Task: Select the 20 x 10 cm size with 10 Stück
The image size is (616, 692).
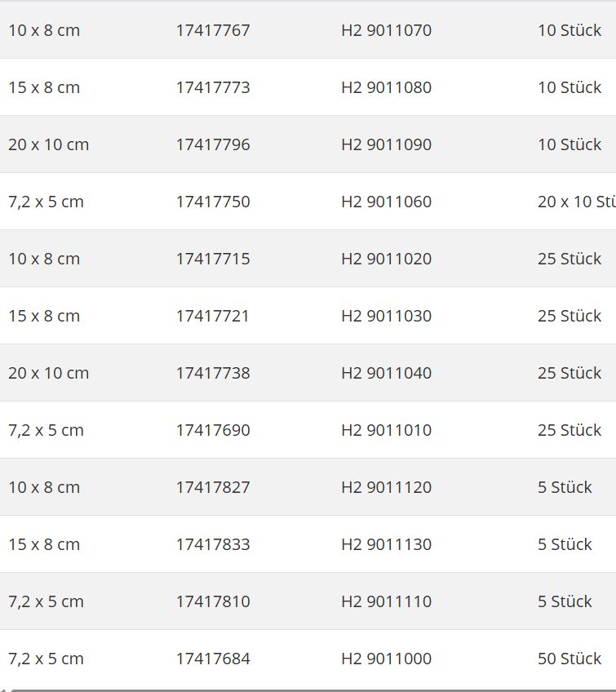Action: click(x=48, y=145)
